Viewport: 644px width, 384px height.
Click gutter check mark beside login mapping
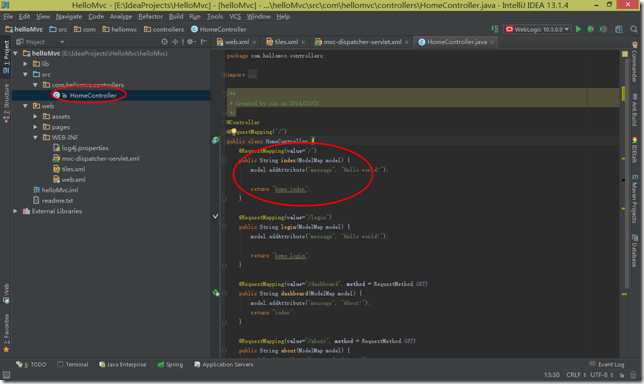(215, 216)
